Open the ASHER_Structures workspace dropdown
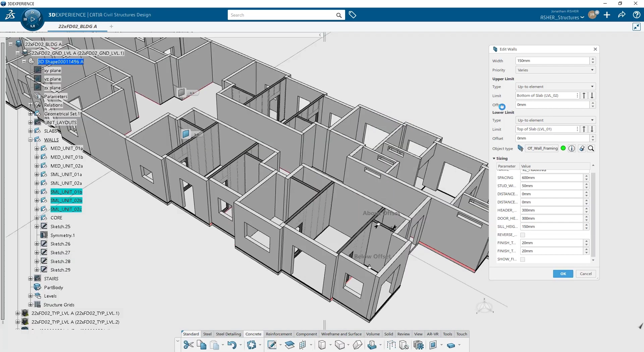 pos(562,17)
